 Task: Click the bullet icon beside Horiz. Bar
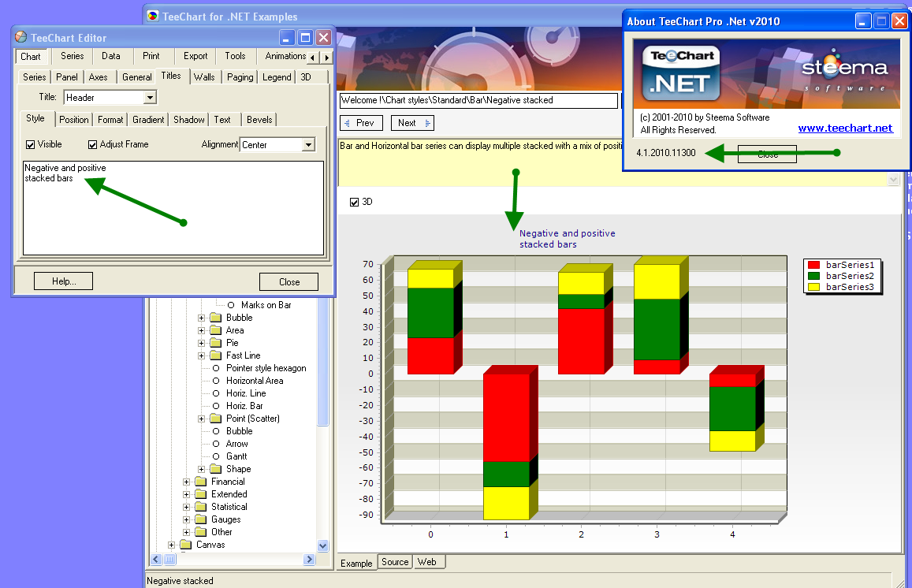tap(216, 406)
